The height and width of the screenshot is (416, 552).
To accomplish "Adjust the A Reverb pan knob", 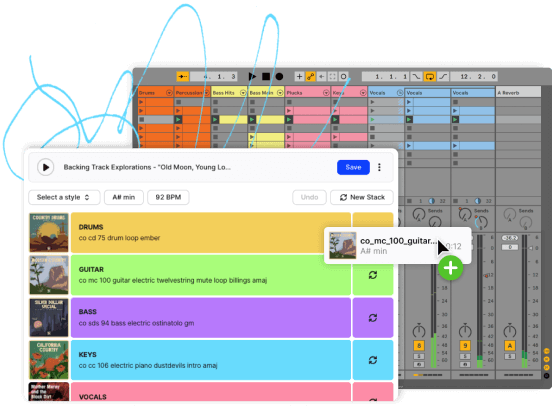I will tap(510, 331).
